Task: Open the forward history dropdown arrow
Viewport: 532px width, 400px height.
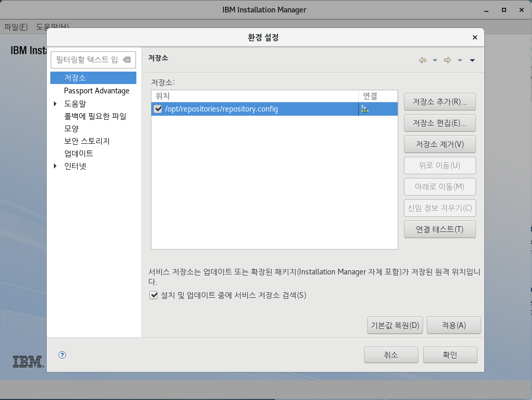Action: (x=460, y=61)
